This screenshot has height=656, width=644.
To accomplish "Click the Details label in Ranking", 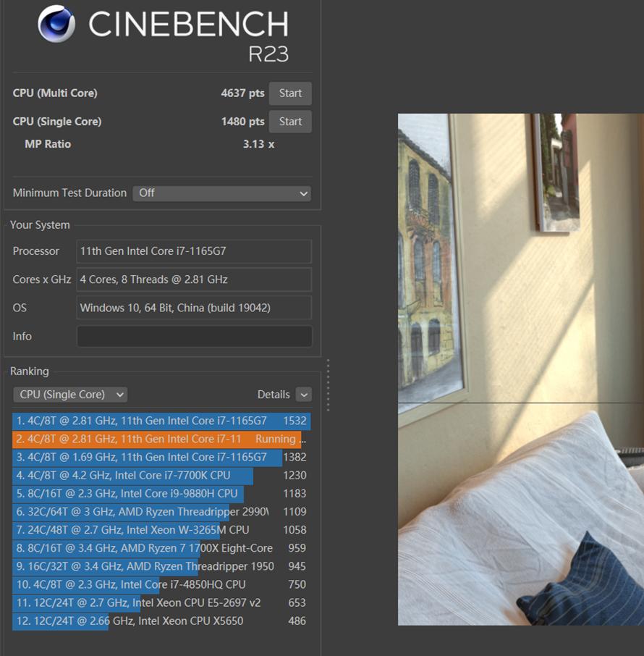I will pyautogui.click(x=274, y=395).
